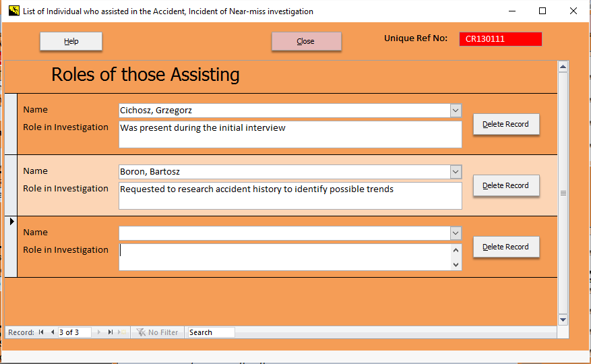Open the empty Name dropdown in third record
Screen dimensions: 591x364
(456, 233)
